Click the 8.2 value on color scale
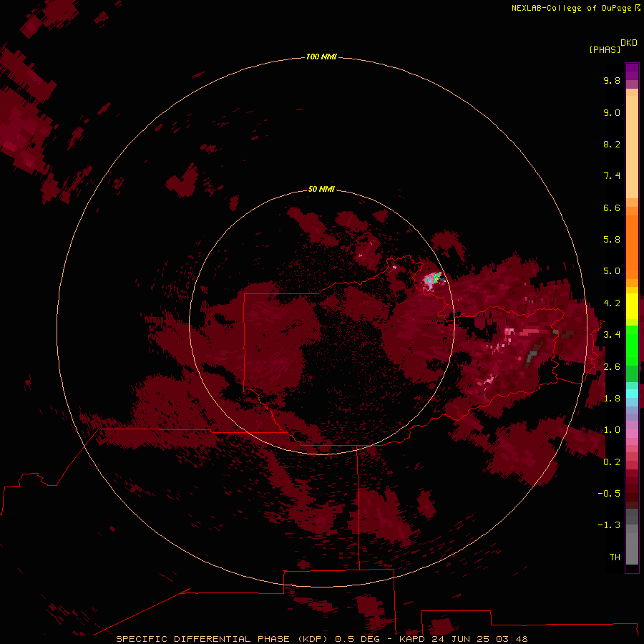Viewport: 644px width, 644px height. coord(612,144)
